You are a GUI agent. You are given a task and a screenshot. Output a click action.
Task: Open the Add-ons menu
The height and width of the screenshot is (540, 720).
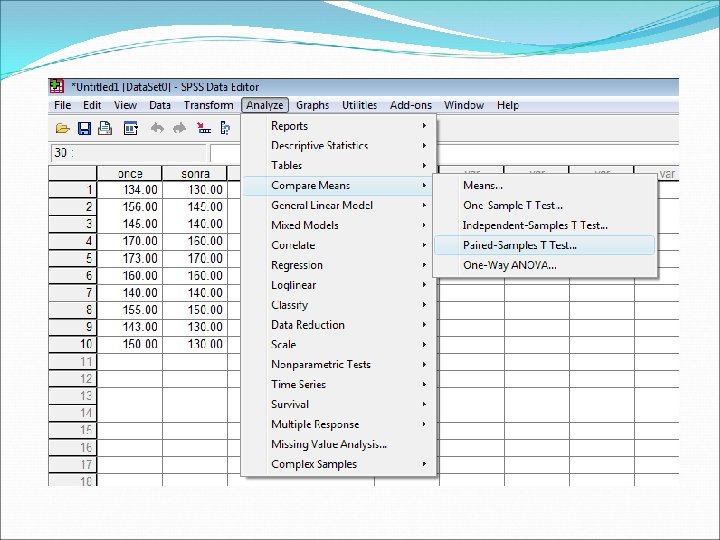(x=411, y=105)
